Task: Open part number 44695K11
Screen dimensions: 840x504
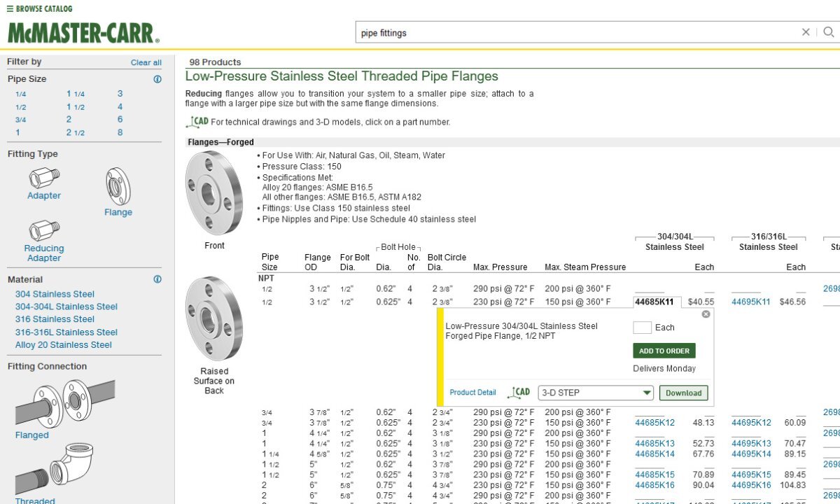Action: coord(751,302)
